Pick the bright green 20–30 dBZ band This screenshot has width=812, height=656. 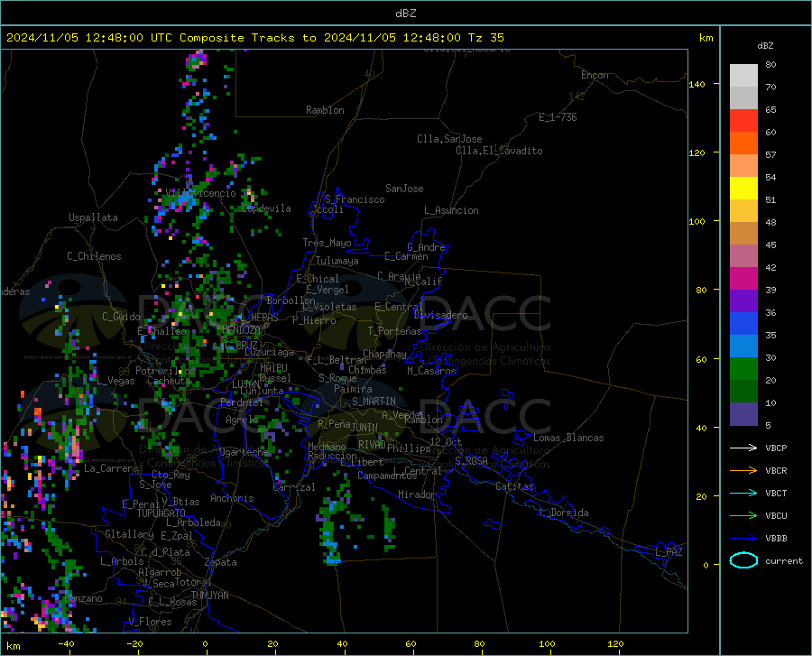(743, 369)
